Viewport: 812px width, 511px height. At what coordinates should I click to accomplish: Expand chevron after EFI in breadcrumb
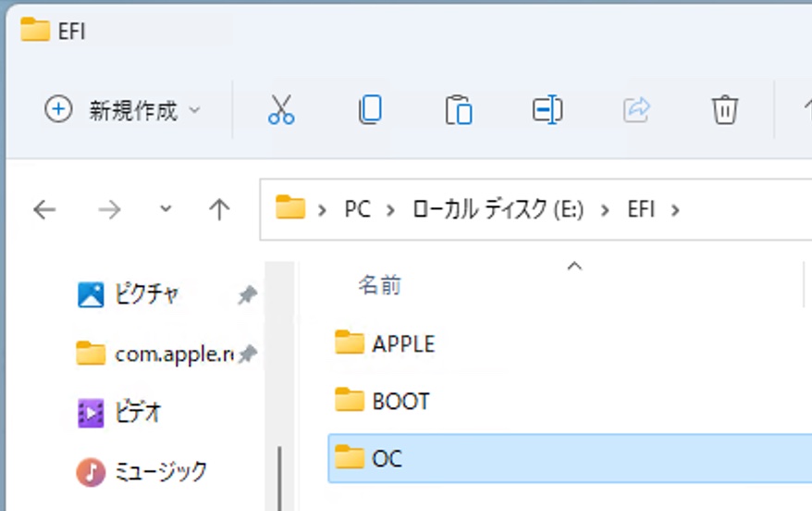coord(675,210)
